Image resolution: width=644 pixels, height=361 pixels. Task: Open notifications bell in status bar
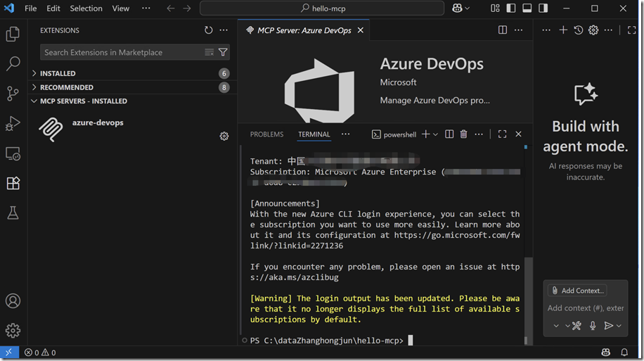(x=624, y=353)
